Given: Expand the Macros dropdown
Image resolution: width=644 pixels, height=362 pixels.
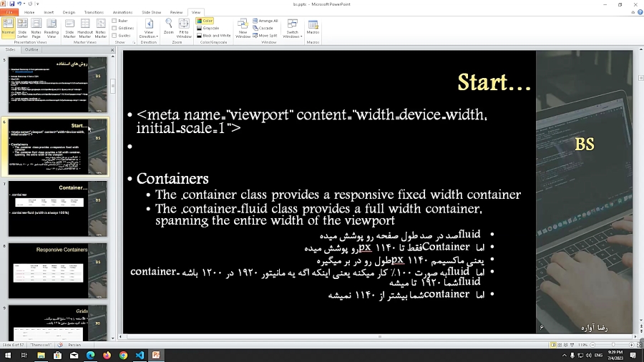Looking at the screenshot, I should (313, 29).
